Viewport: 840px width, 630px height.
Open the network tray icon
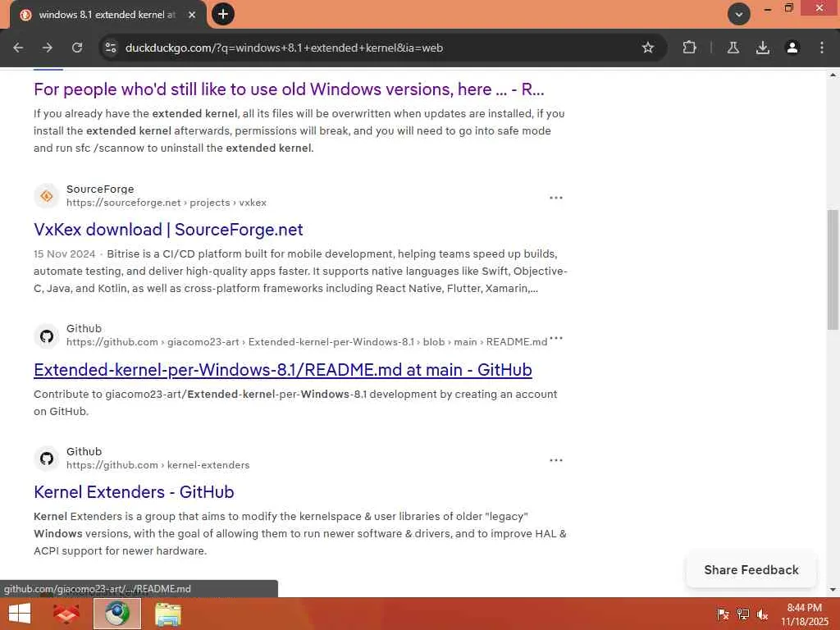tap(742, 614)
